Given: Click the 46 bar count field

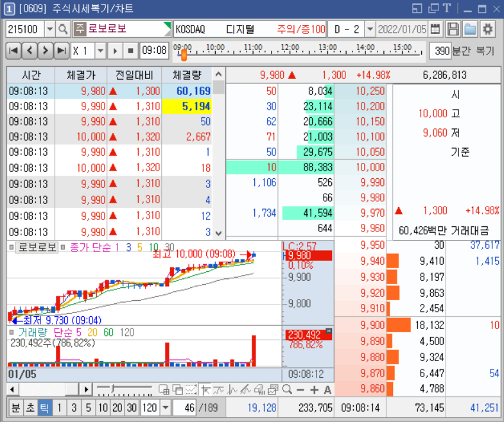Looking at the screenshot, I should (184, 408).
